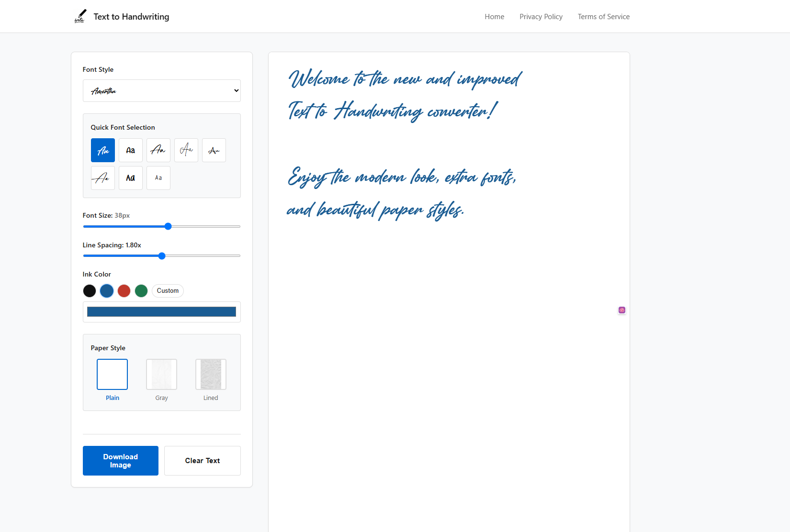Screen dimensions: 790x532
Task: Open the Font Style dropdown
Action: (x=161, y=90)
